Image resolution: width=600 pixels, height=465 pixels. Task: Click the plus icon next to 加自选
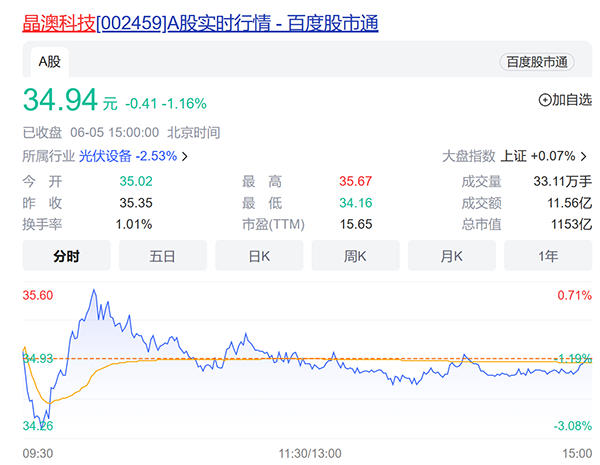coord(544,100)
